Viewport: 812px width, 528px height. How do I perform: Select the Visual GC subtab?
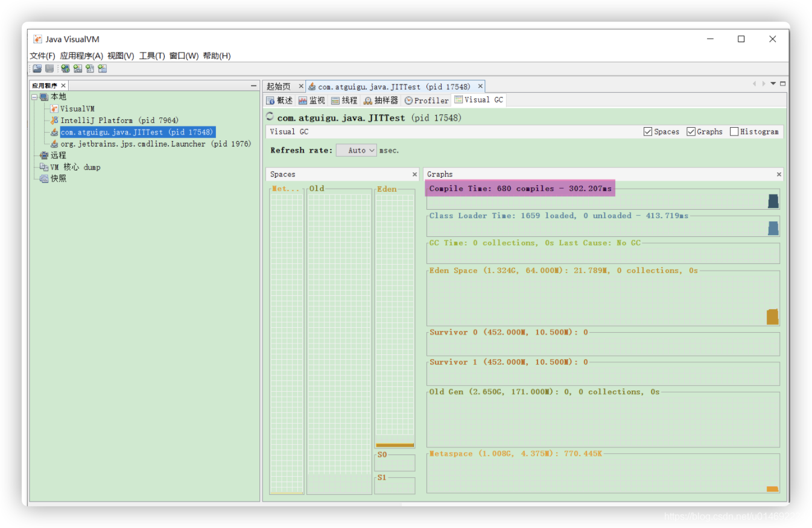pyautogui.click(x=479, y=100)
